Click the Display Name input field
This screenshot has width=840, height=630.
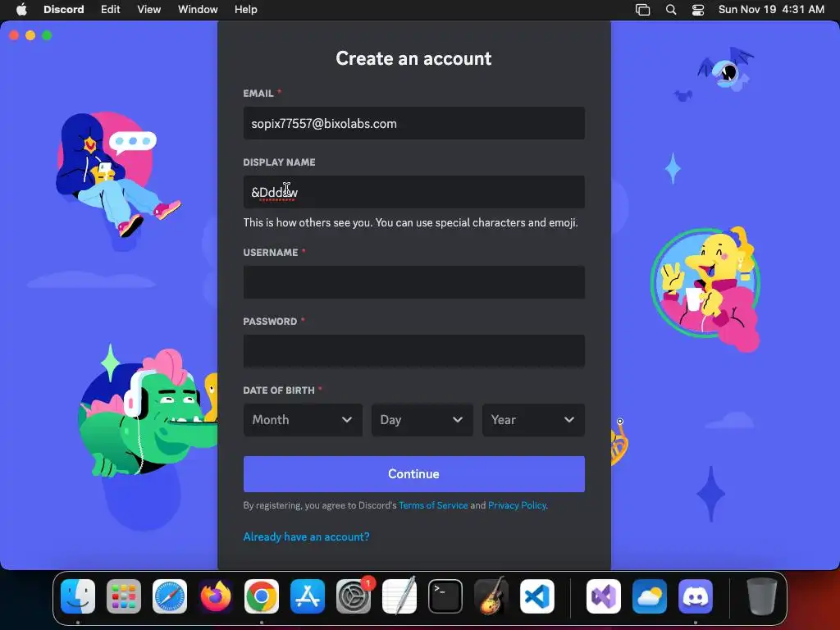pyautogui.click(x=414, y=192)
